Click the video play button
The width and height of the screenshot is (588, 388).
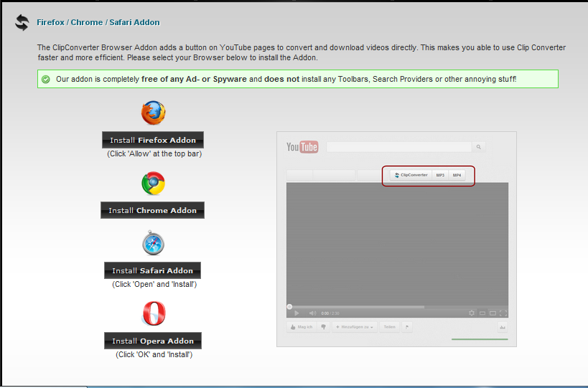pyautogui.click(x=297, y=313)
